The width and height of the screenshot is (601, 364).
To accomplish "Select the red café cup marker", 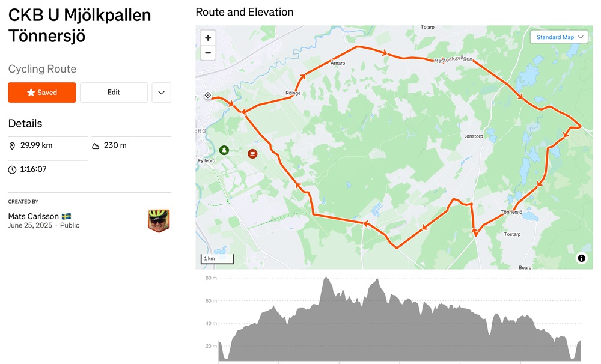I will click(252, 154).
